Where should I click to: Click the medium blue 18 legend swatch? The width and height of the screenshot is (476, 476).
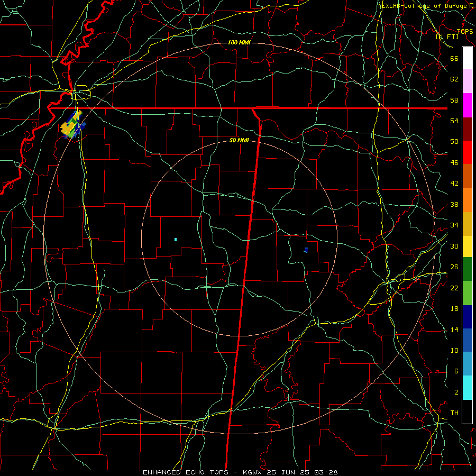point(467,340)
